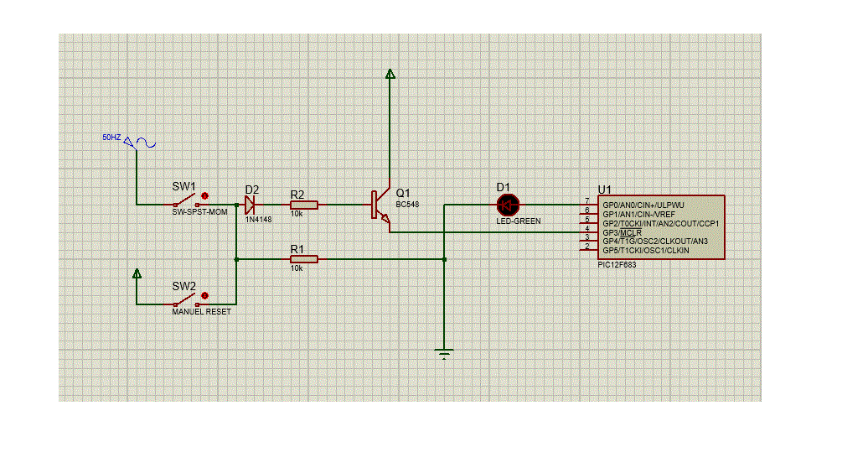The width and height of the screenshot is (868, 468).
Task: Select the Q1 transistor symbol
Action: [380, 205]
